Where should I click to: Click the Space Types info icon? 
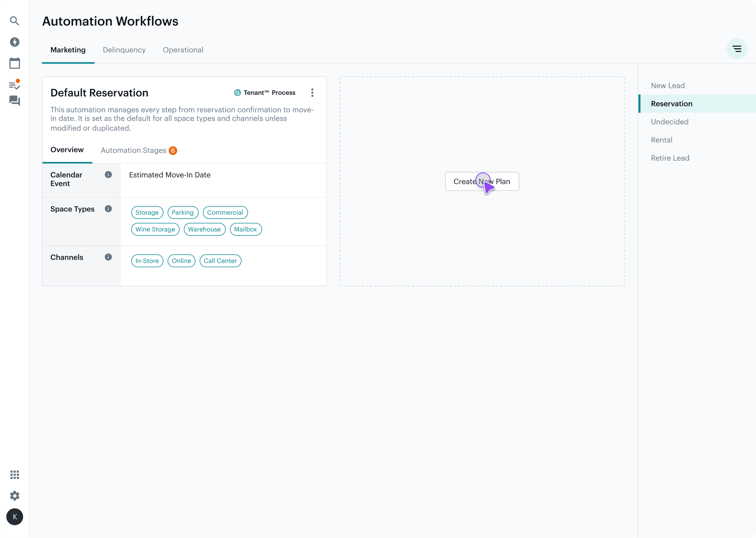[108, 209]
